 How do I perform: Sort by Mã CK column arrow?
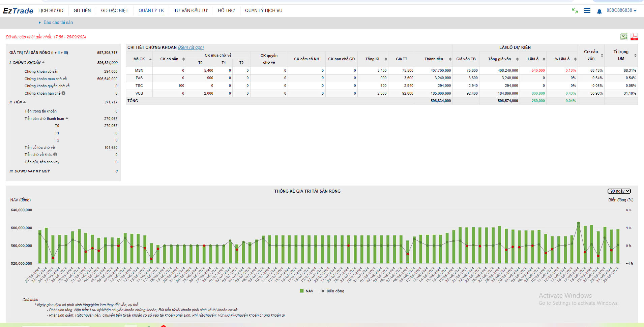(x=150, y=59)
